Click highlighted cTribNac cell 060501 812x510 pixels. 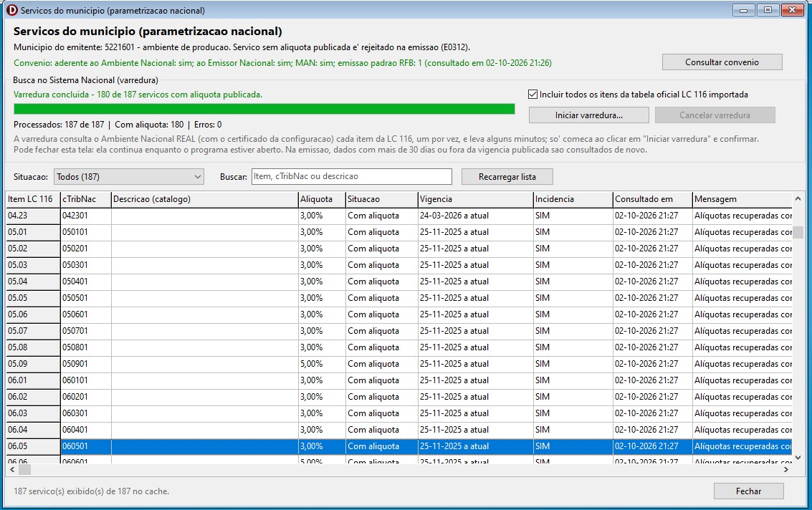[85, 446]
